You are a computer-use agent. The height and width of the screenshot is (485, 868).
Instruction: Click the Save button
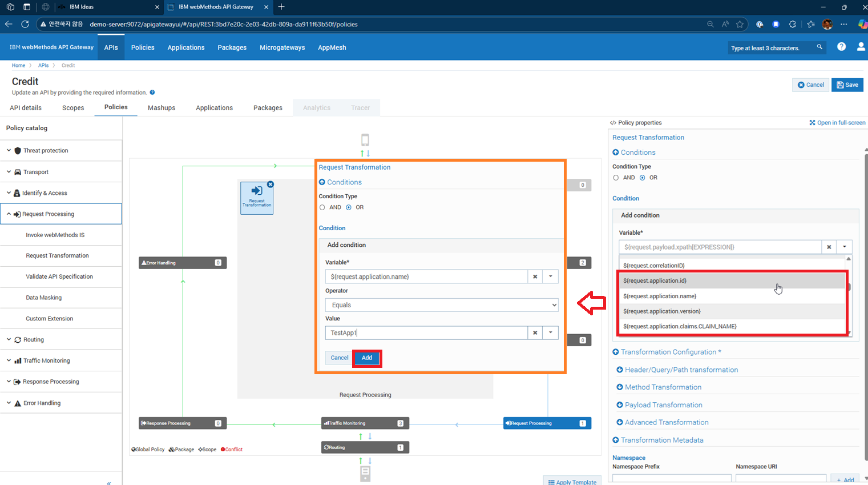coord(847,85)
